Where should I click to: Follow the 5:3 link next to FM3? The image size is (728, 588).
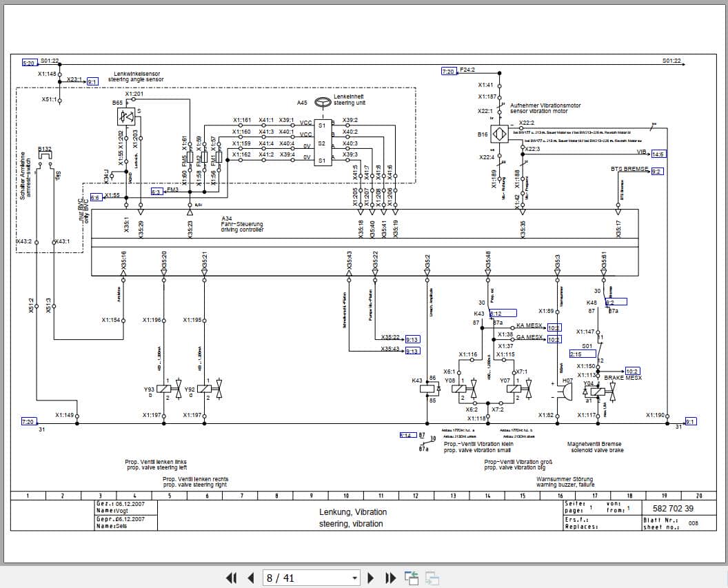157,192
